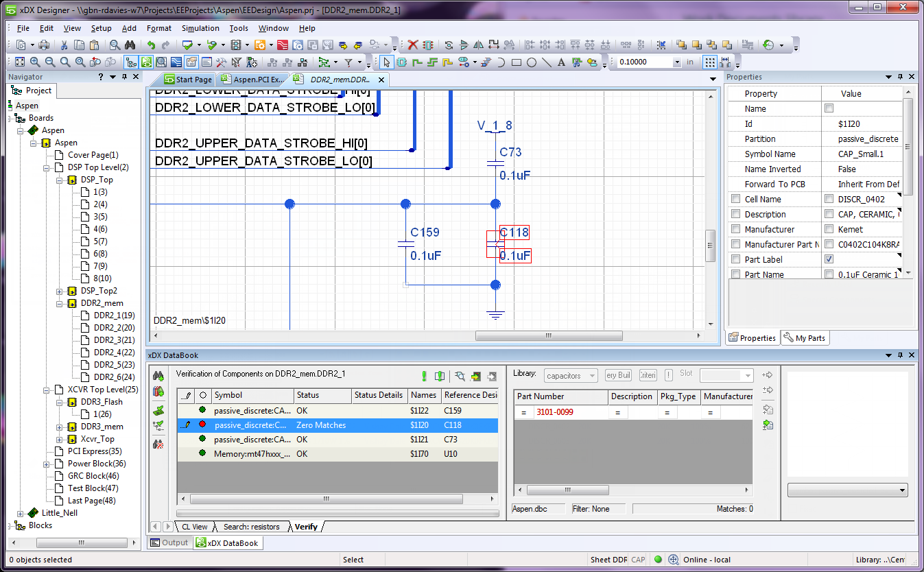This screenshot has height=572, width=924.
Task: Click the Cut scissors icon
Action: click(x=64, y=45)
